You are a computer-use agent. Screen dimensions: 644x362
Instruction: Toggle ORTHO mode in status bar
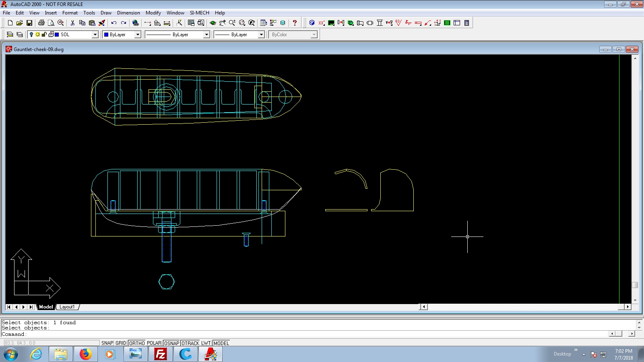(x=137, y=343)
